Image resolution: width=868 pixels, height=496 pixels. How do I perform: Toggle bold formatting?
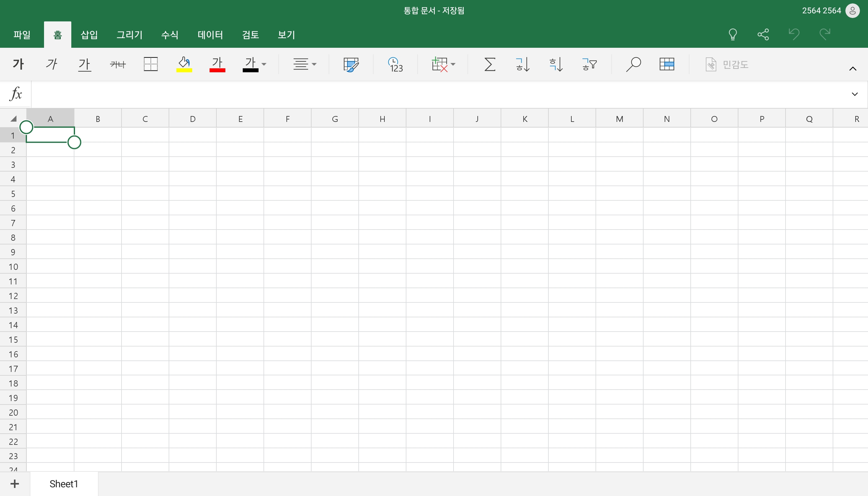click(x=18, y=64)
